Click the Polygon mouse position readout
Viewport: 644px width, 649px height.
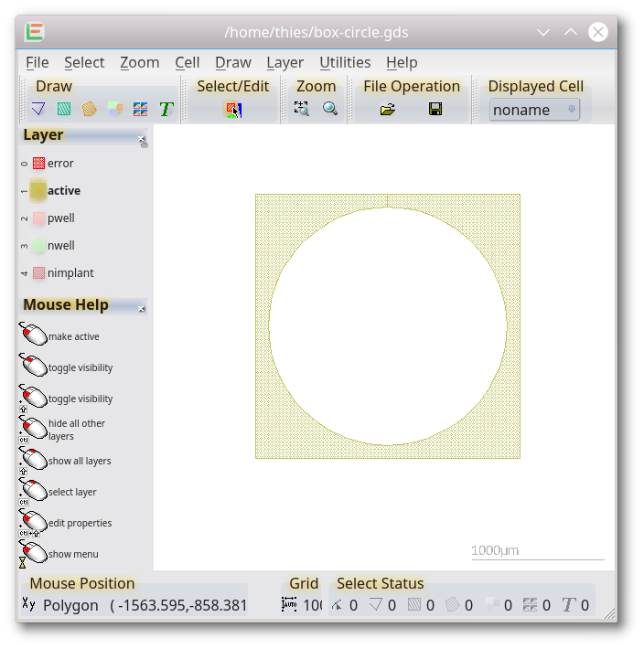pos(145,605)
